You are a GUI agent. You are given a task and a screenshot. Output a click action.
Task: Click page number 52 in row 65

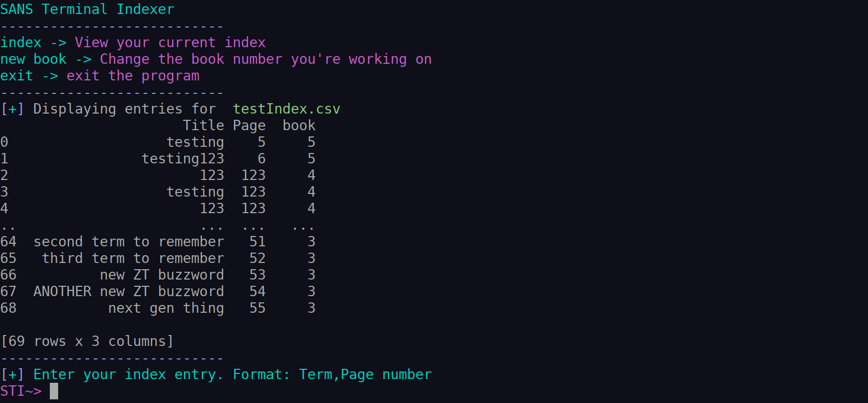coord(257,258)
